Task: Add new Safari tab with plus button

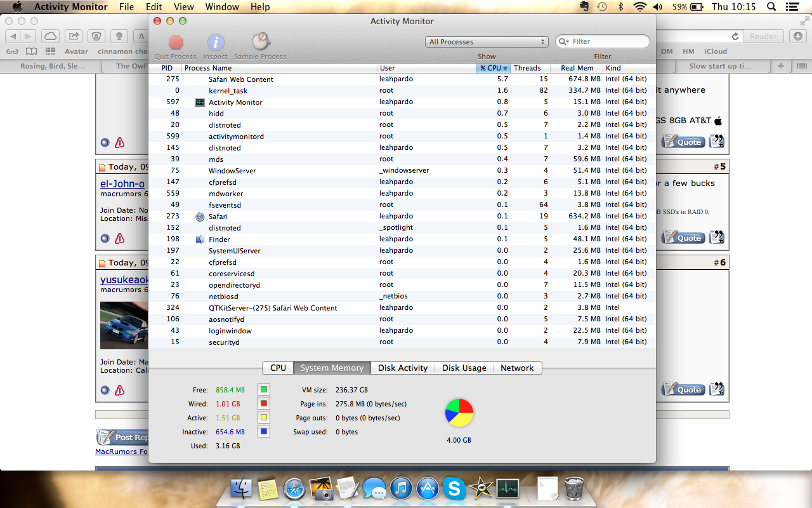Action: [x=781, y=66]
